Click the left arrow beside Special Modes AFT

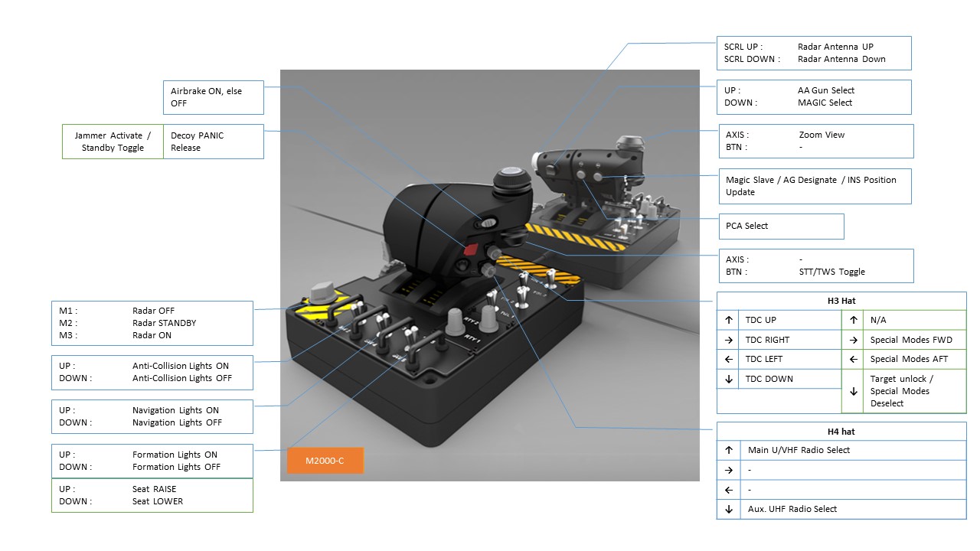pos(854,359)
